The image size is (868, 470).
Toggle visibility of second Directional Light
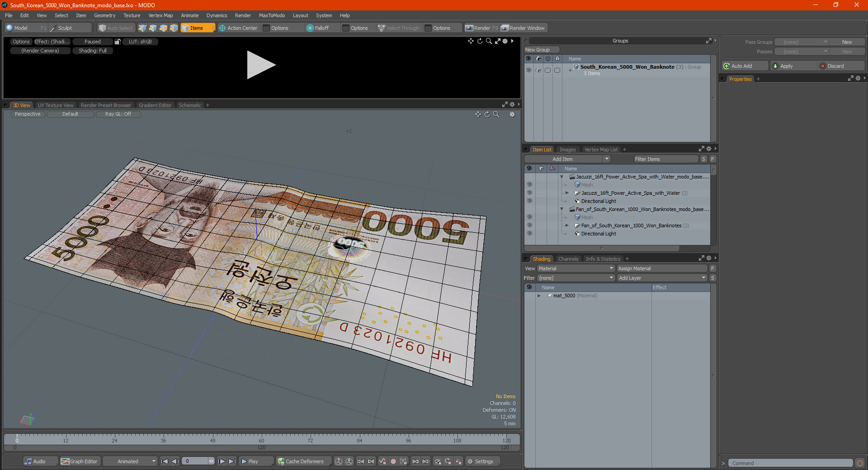(x=529, y=234)
